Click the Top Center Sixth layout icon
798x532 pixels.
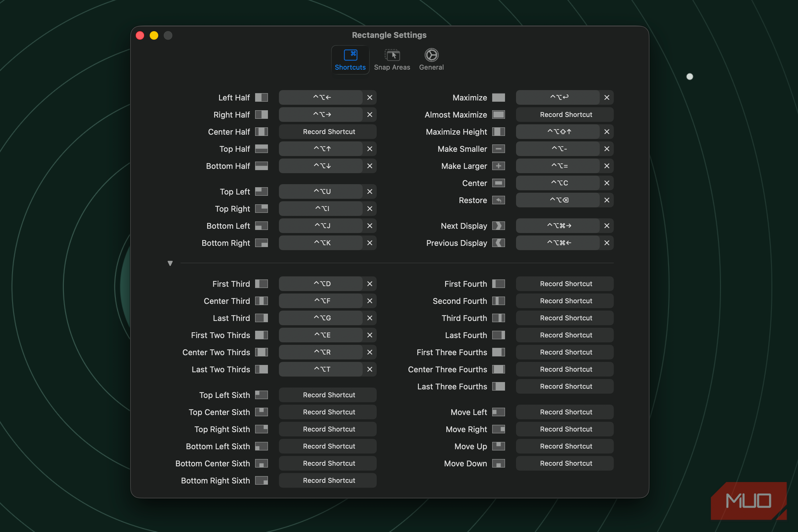tap(261, 412)
